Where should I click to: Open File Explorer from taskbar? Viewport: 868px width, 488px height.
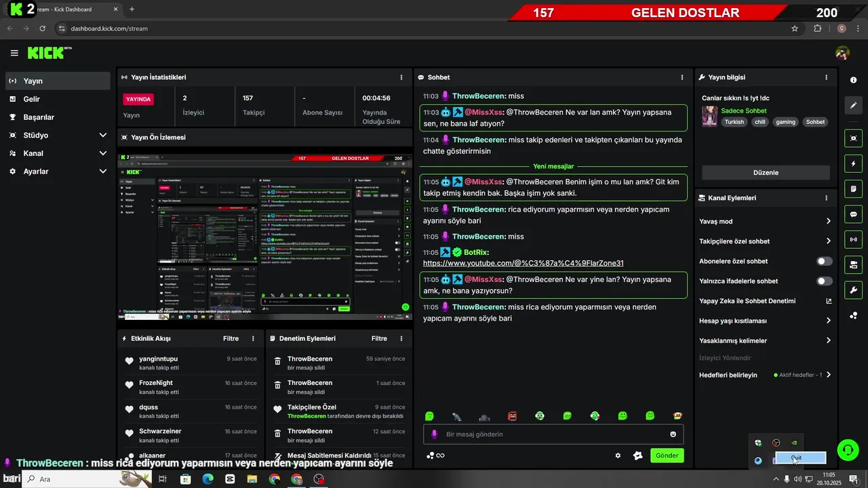[x=252, y=479]
